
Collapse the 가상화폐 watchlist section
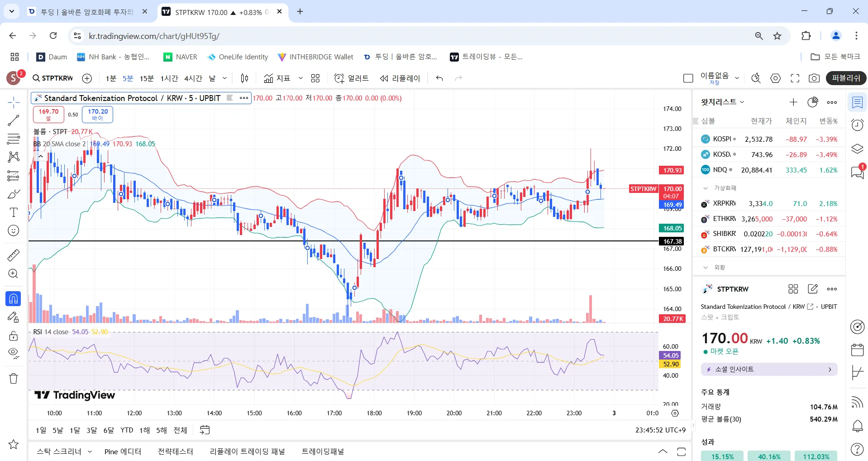coord(705,188)
